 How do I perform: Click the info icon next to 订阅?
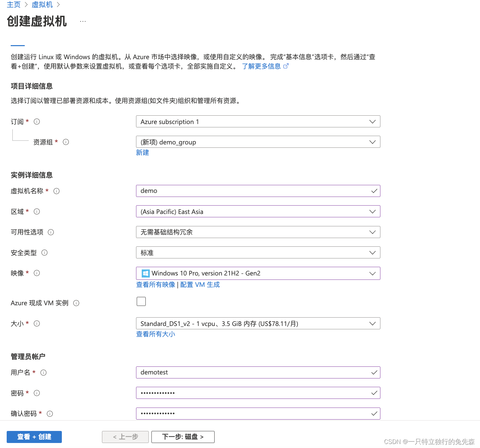[37, 122]
